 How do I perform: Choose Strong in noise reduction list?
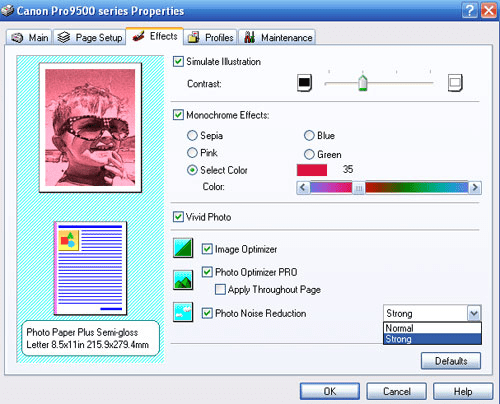pos(432,339)
